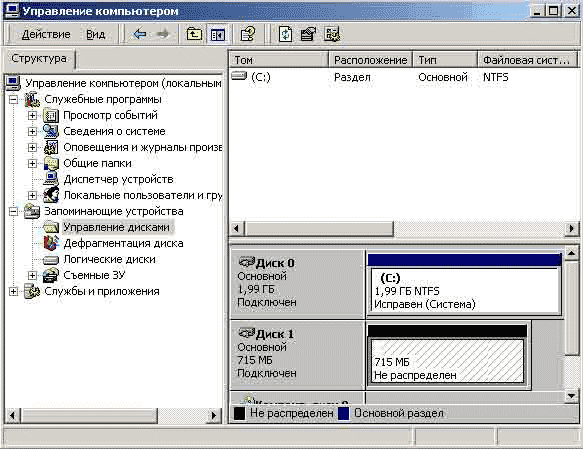Click the Back arrow toolbar icon
The image size is (583, 449).
(x=140, y=35)
